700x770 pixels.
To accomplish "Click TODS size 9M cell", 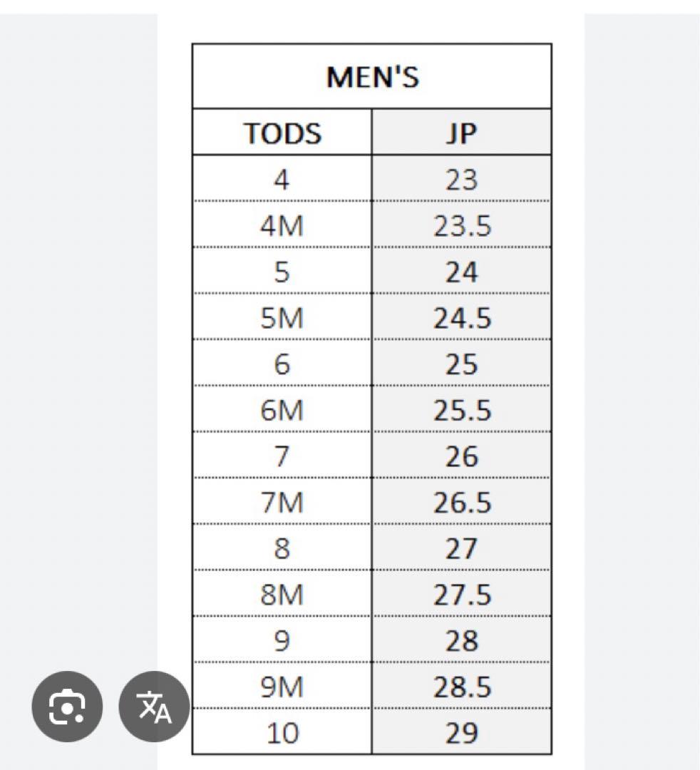I will point(282,687).
